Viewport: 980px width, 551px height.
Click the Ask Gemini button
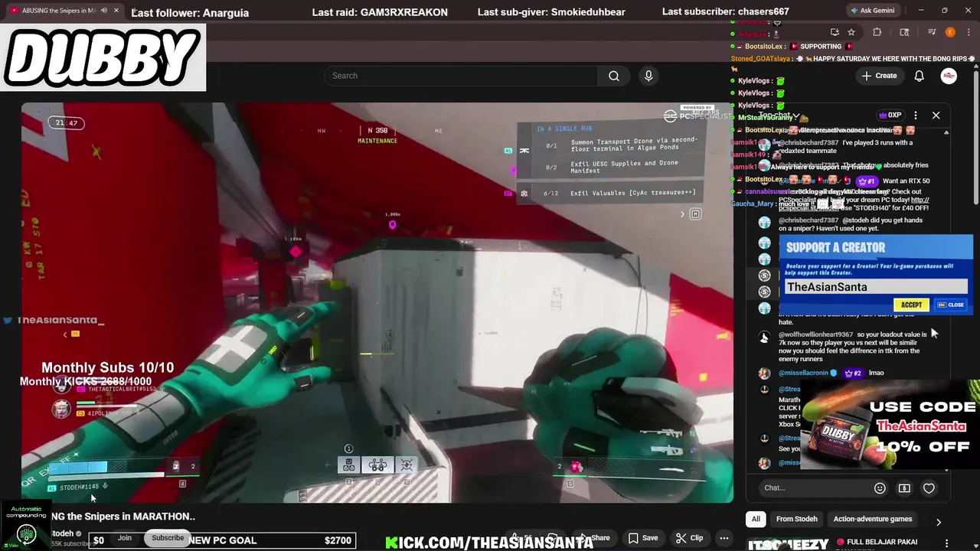click(x=872, y=11)
